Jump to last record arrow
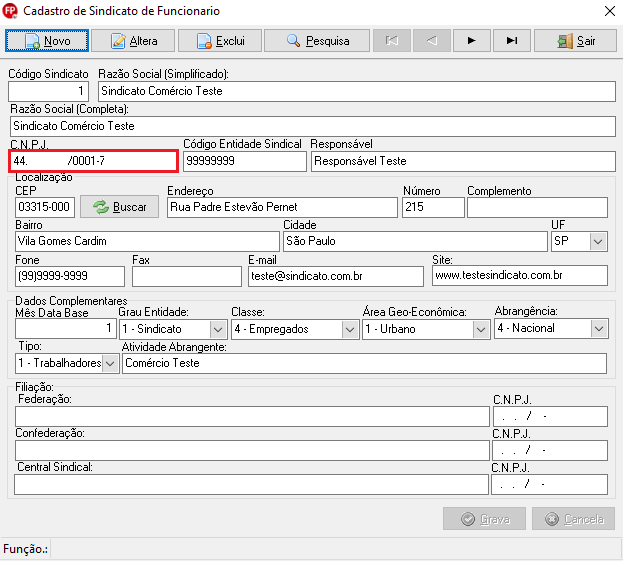 click(x=512, y=41)
